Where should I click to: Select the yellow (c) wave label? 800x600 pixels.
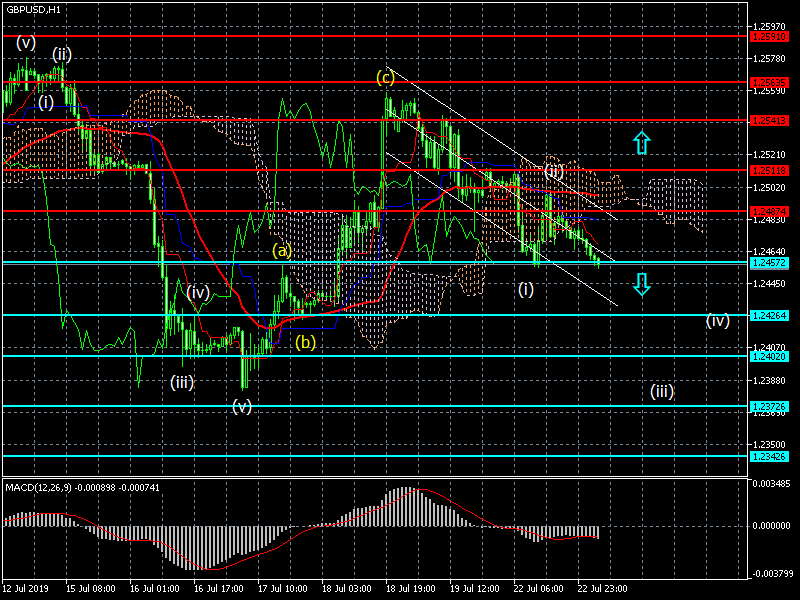pos(385,78)
